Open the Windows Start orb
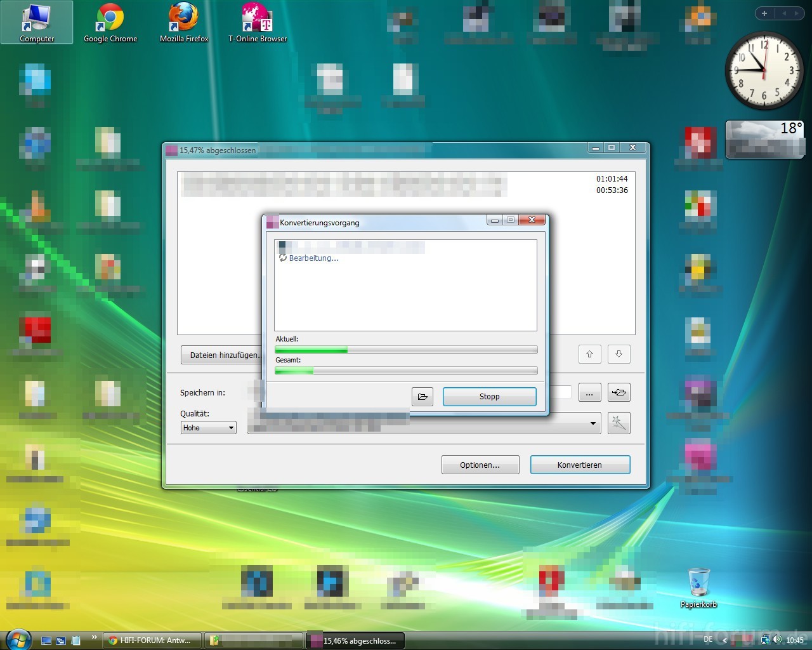The image size is (812, 650). click(x=18, y=639)
